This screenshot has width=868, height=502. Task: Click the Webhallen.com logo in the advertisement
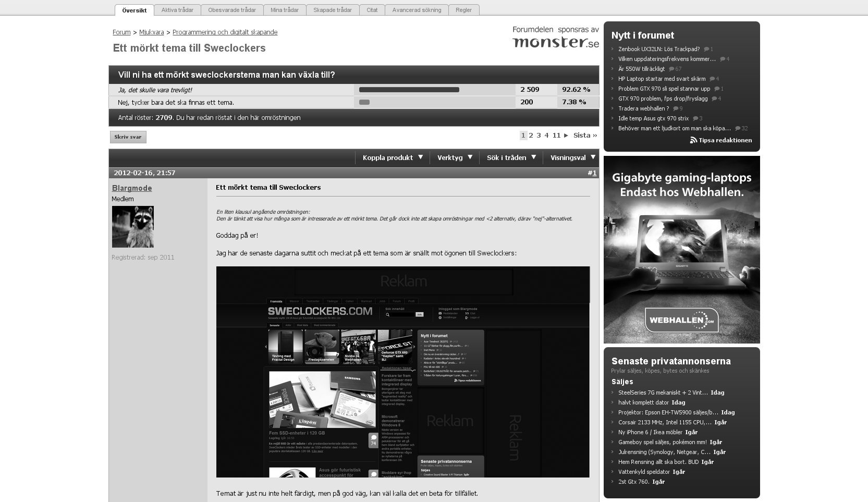coord(681,320)
